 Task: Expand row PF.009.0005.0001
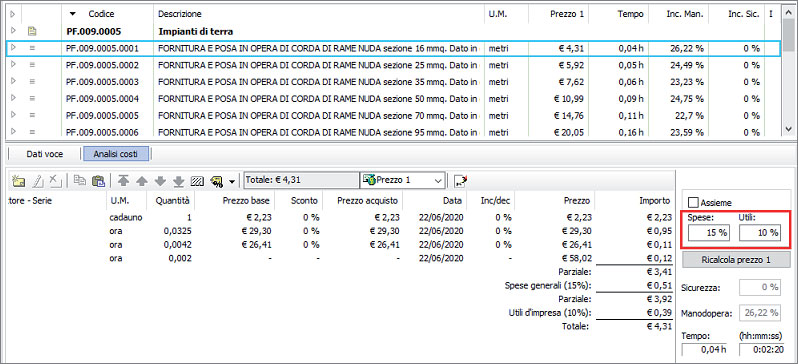[x=13, y=48]
